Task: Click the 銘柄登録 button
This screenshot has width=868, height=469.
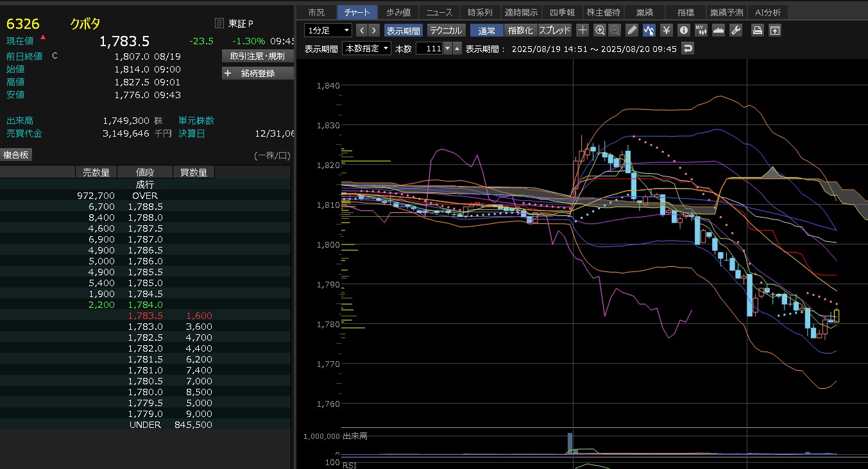Action: coord(257,73)
